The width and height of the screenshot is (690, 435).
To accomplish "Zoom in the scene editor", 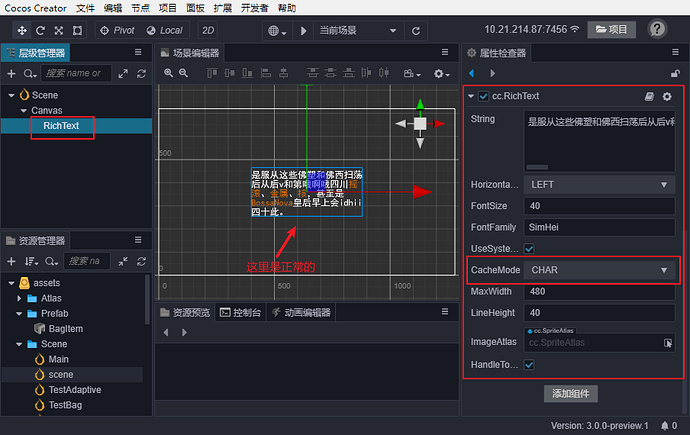I will (x=169, y=73).
